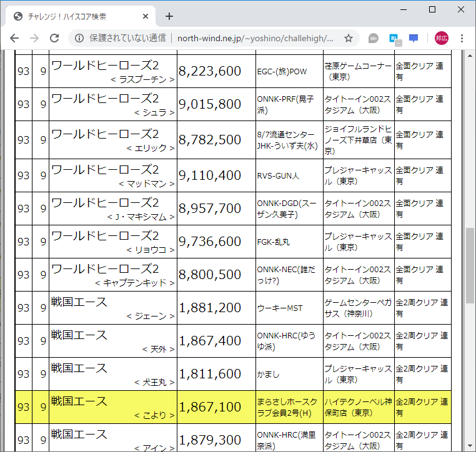Image resolution: width=476 pixels, height=452 pixels.
Task: Click character label ＜ 天外 ＞
Action: pos(159,349)
